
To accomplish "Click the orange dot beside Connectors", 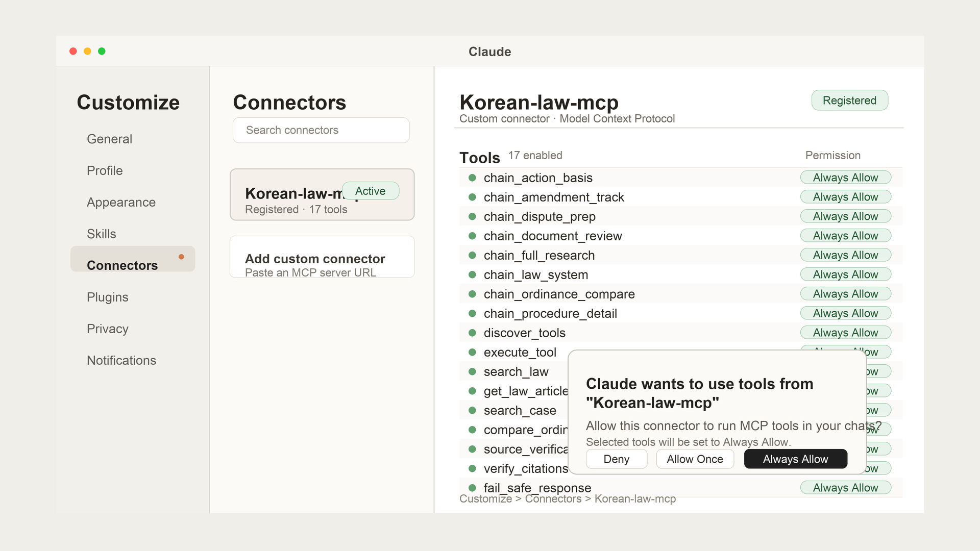I will [x=181, y=257].
